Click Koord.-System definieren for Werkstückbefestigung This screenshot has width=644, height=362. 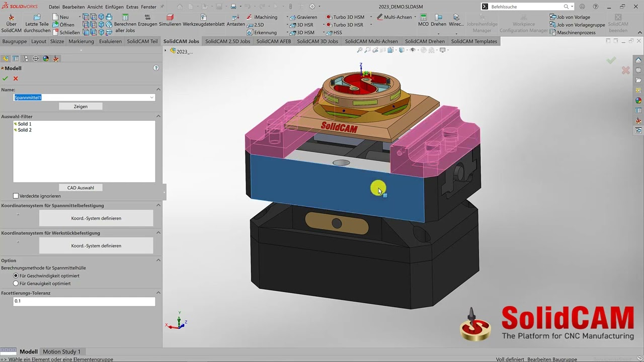click(96, 246)
